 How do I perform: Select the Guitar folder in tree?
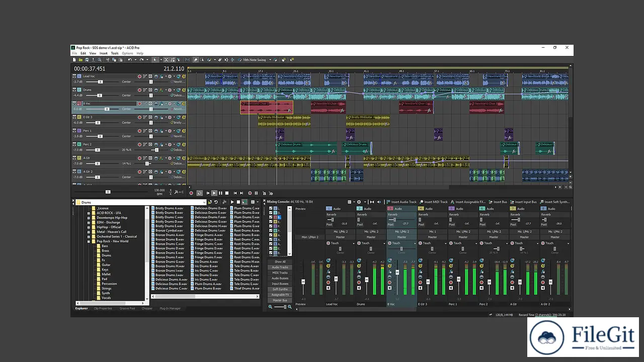(106, 265)
